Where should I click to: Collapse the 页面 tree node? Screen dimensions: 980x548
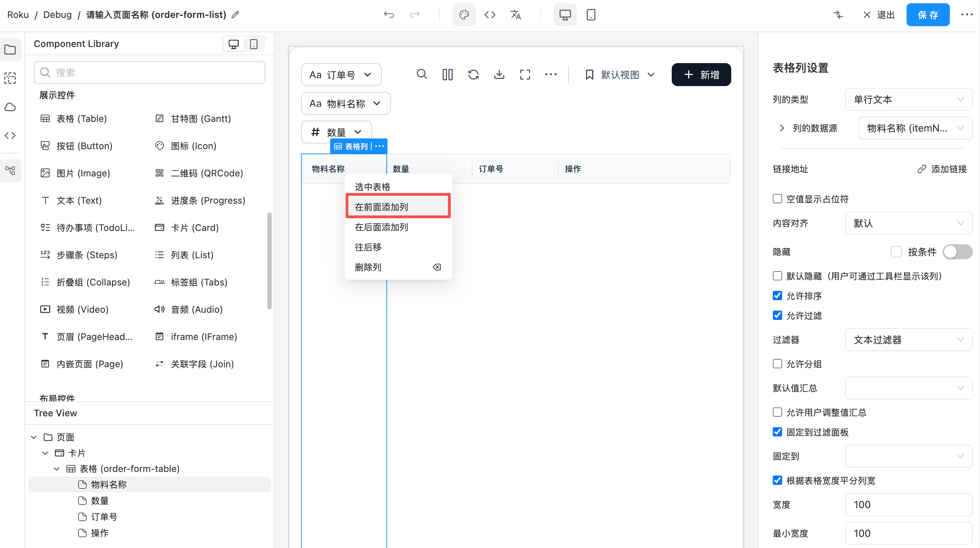pos(34,437)
